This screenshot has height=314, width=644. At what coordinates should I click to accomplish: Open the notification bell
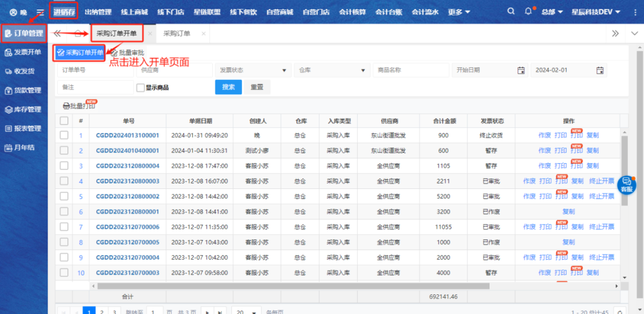(x=528, y=12)
